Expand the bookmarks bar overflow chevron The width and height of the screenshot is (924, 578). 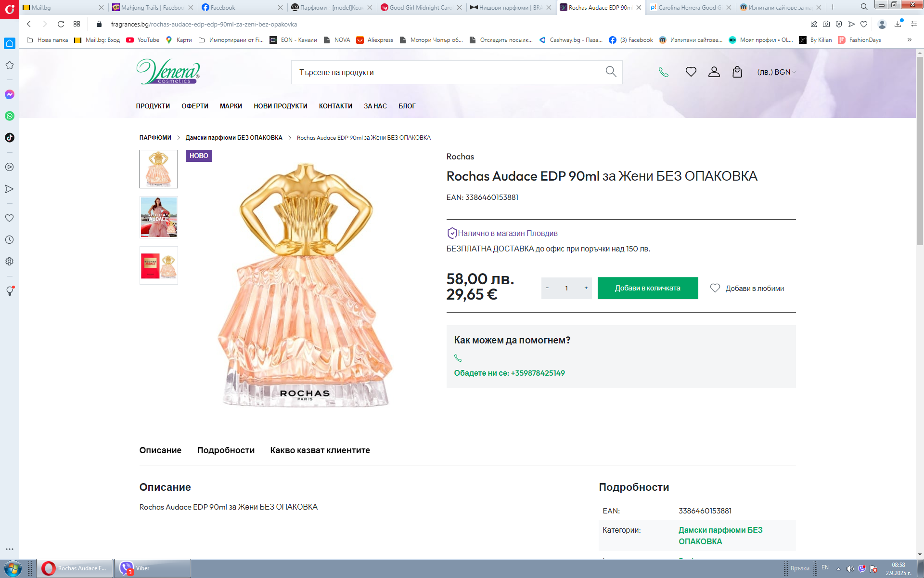tap(910, 40)
